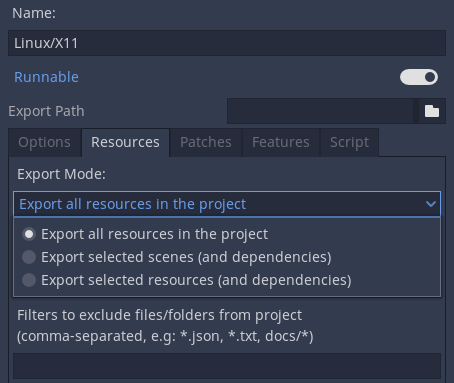Image resolution: width=454 pixels, height=383 pixels.
Task: Click the Name field containing Linux/X11
Action: point(227,43)
